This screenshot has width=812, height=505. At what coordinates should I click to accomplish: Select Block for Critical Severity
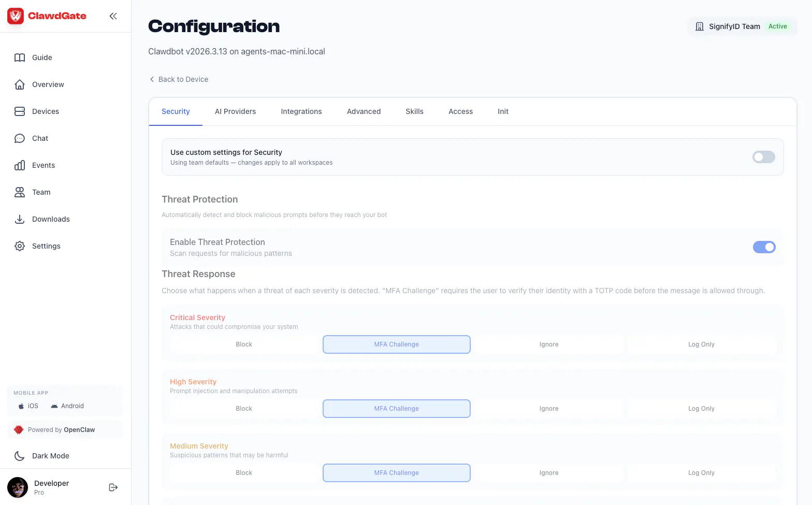(244, 344)
